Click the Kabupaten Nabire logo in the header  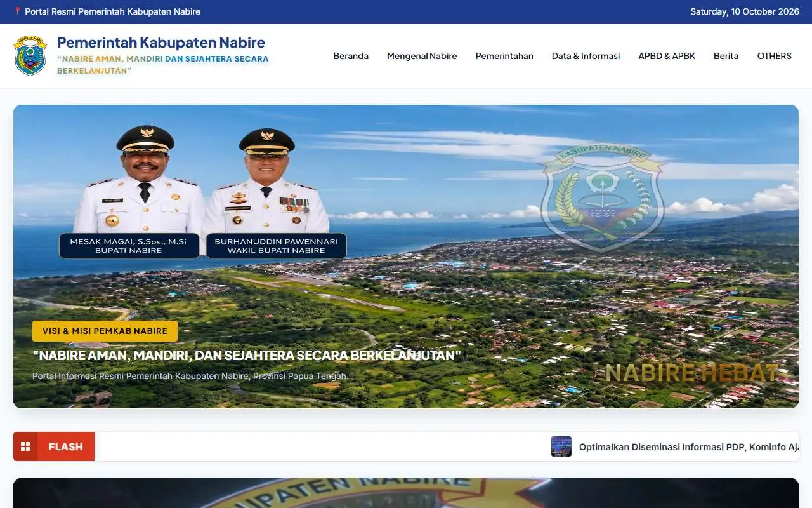pos(30,56)
